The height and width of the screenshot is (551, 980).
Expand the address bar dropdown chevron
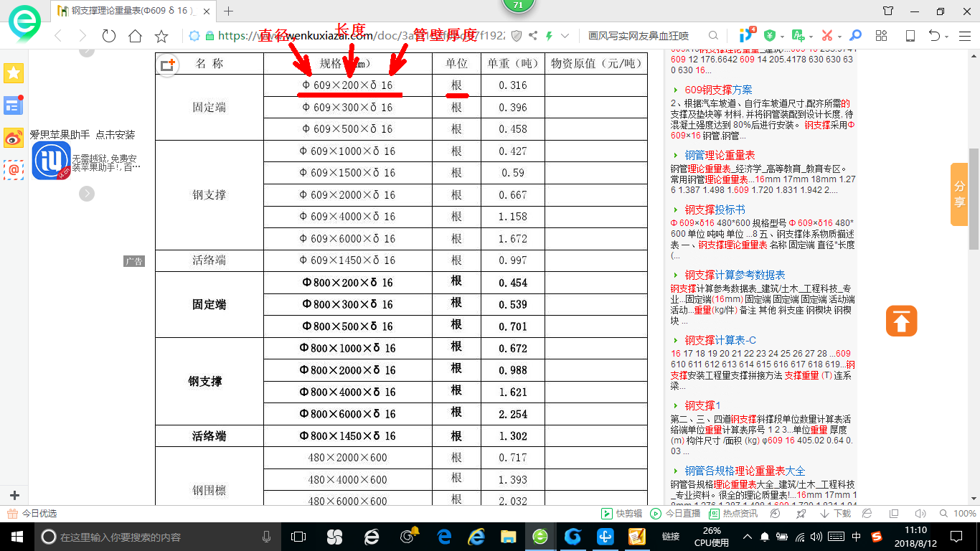point(565,36)
